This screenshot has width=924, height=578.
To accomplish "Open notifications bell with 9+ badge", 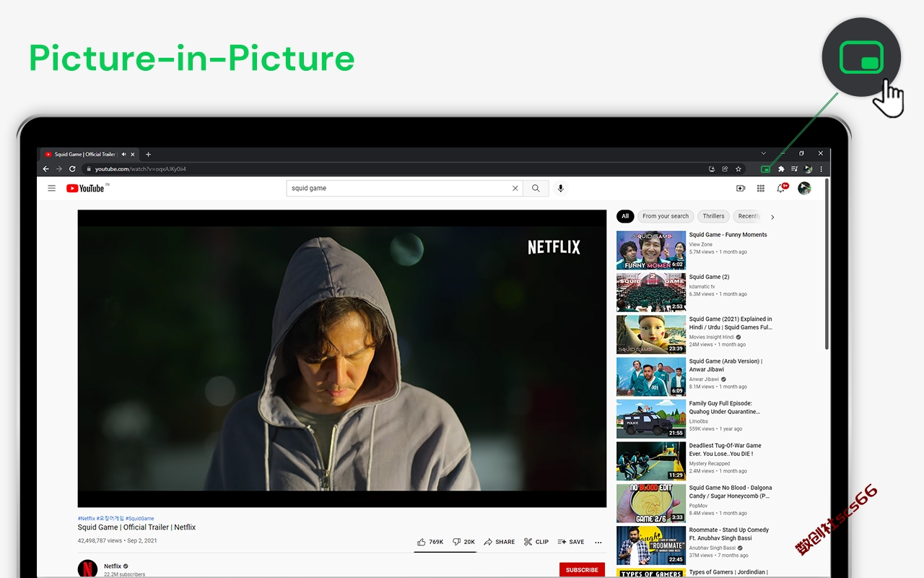I will coord(782,188).
